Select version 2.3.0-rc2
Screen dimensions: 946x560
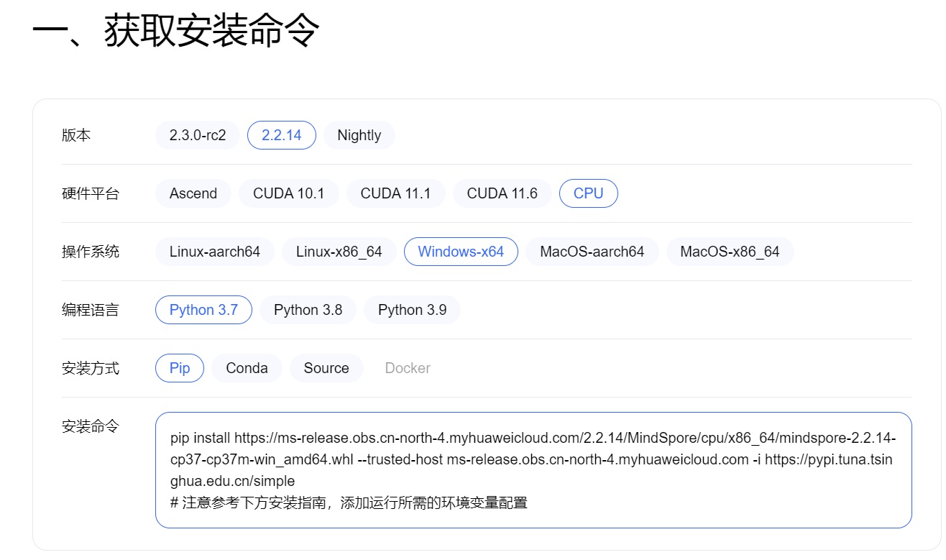pos(197,134)
